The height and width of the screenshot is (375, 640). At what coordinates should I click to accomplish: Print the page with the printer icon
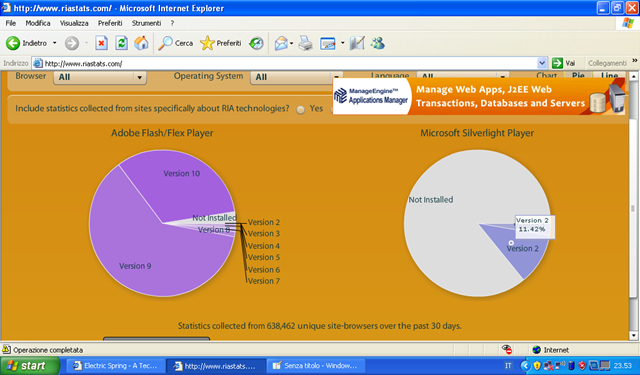[305, 43]
